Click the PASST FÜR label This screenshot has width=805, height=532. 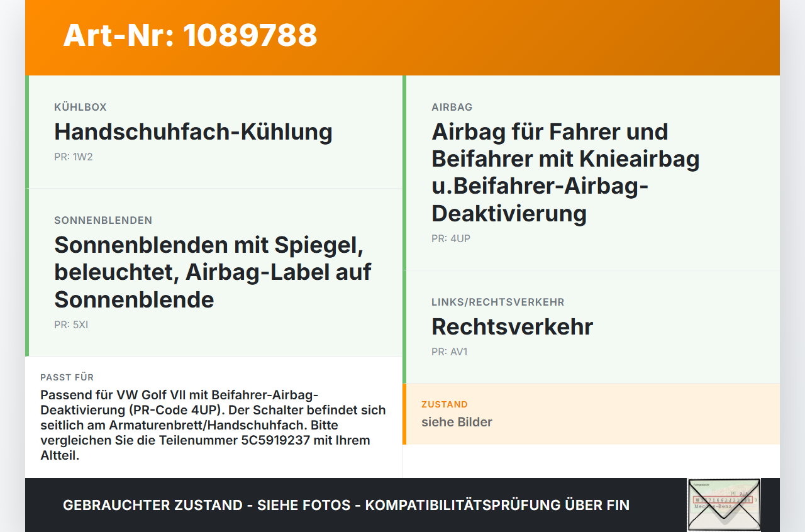[67, 377]
